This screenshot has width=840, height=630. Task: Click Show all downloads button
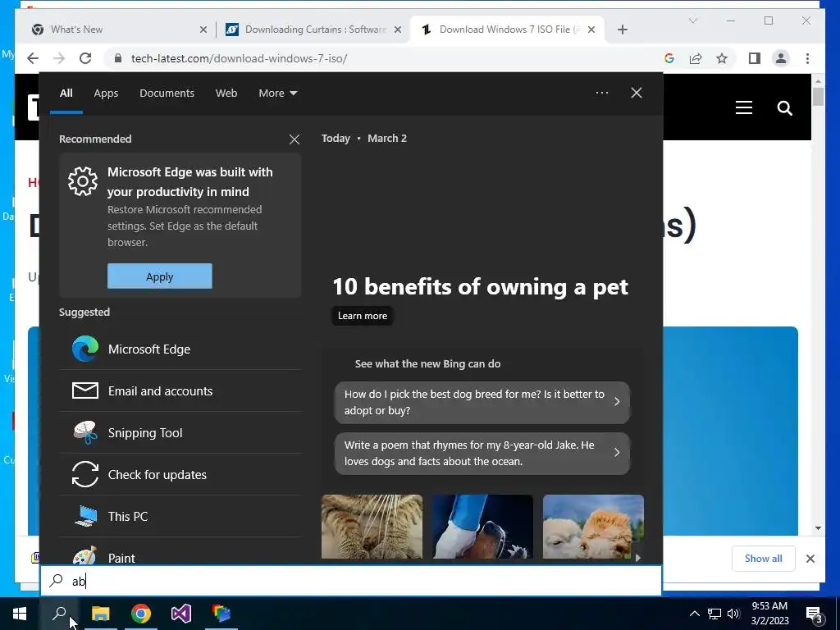764,559
